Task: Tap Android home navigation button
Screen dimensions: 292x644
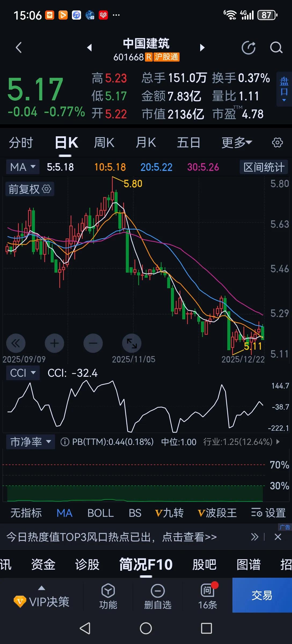Action: tap(146, 628)
